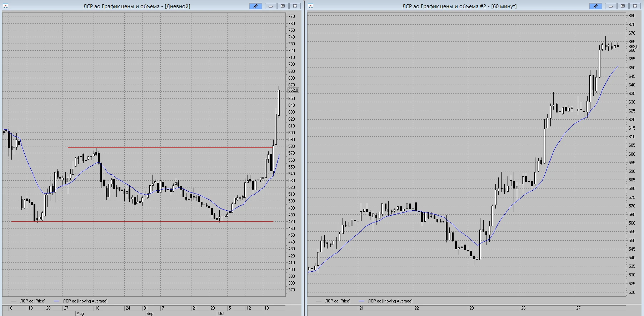The image size is (644, 316).
Task: Select the lower red support line near 470
Action: tap(142, 221)
